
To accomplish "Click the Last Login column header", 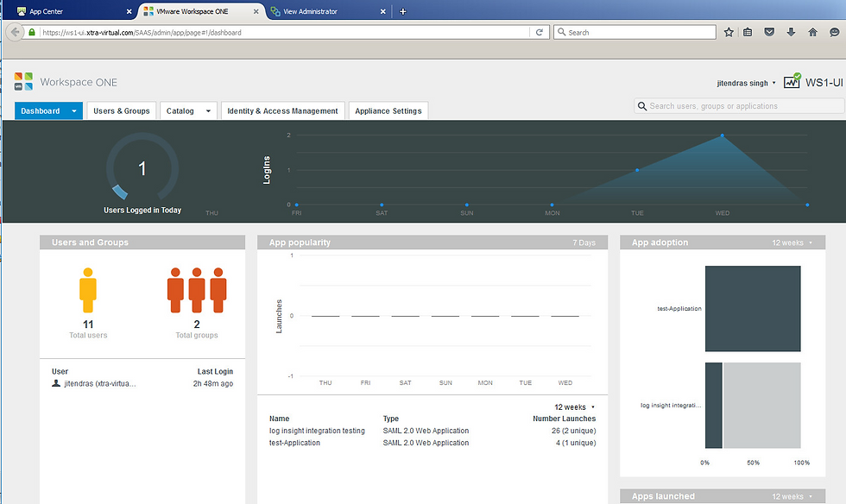I will click(x=215, y=371).
